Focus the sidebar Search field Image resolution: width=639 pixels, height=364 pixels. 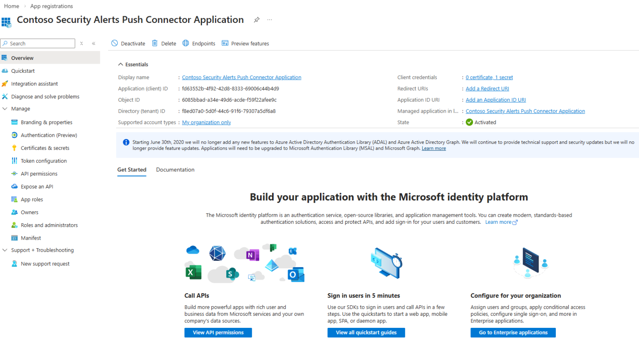[38, 43]
